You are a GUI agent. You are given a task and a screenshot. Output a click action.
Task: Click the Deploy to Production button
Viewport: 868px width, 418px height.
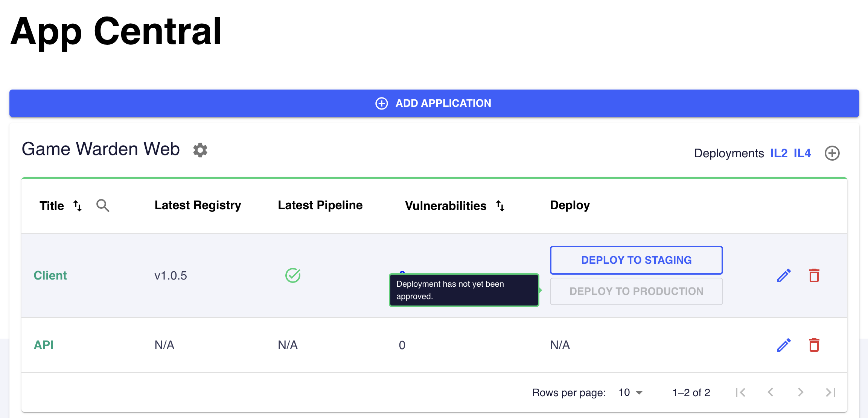point(636,291)
